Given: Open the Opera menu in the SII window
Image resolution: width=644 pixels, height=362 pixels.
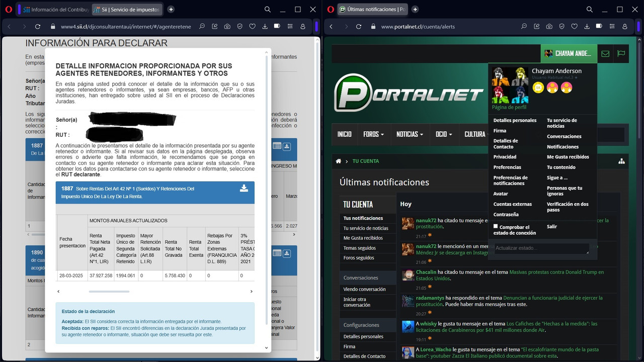Looking at the screenshot, I should tap(9, 9).
